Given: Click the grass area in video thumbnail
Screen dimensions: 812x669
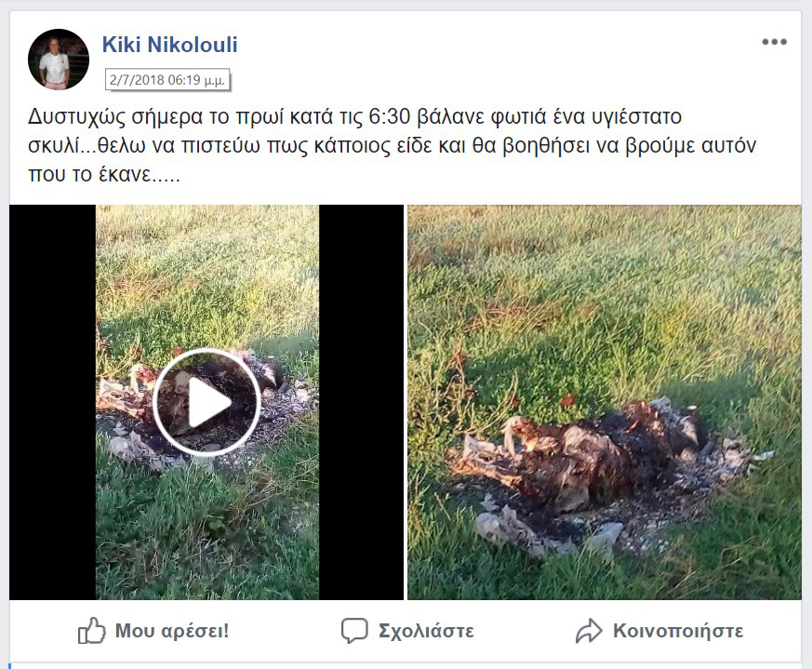Looking at the screenshot, I should click(x=207, y=270).
